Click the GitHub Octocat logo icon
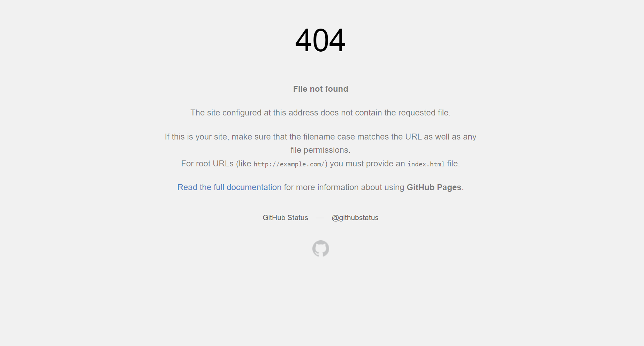Image resolution: width=644 pixels, height=346 pixels. point(321,248)
